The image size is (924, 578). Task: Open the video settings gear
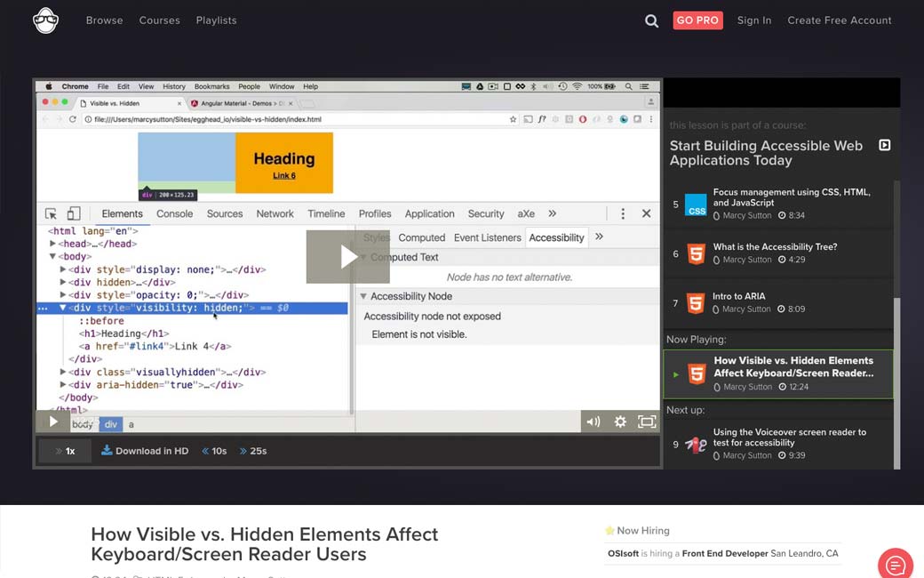click(620, 421)
